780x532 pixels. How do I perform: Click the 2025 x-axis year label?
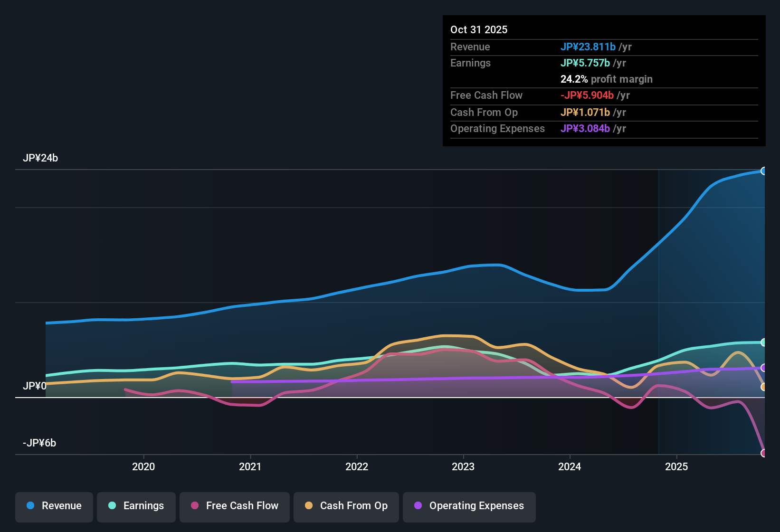[676, 467]
